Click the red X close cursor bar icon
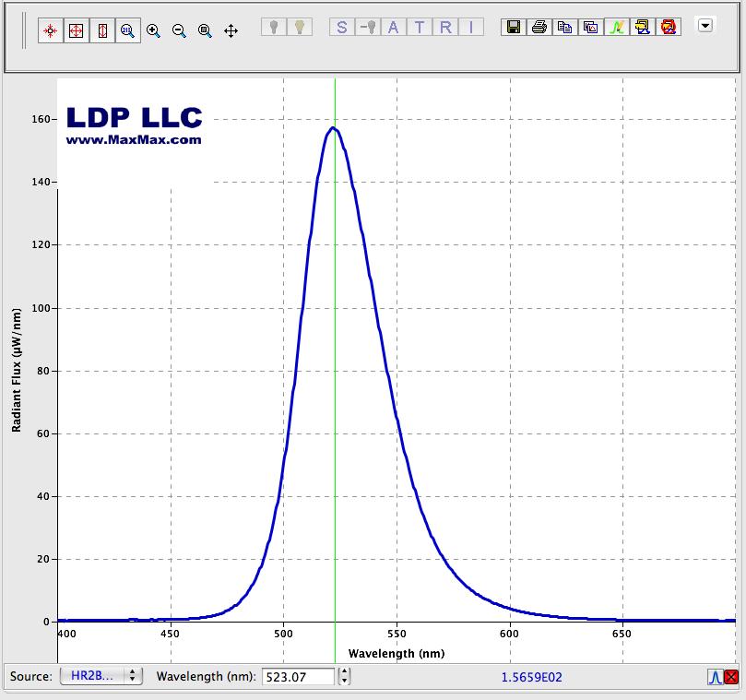 [x=730, y=677]
